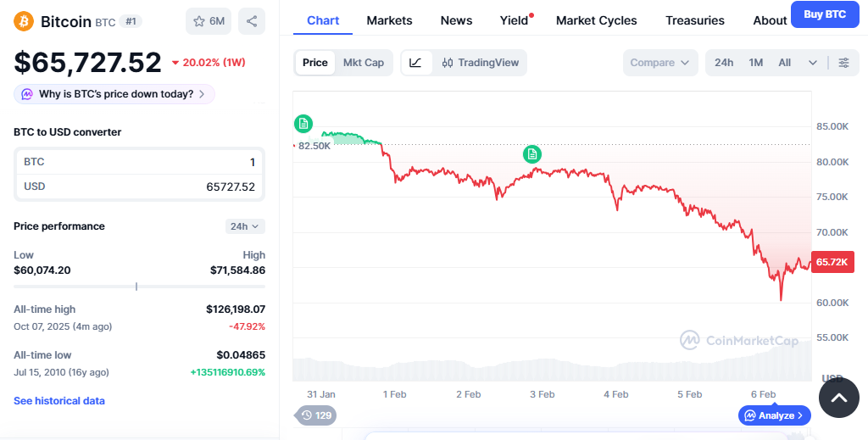
Task: Click the share icon next to Bitcoin
Action: (251, 21)
